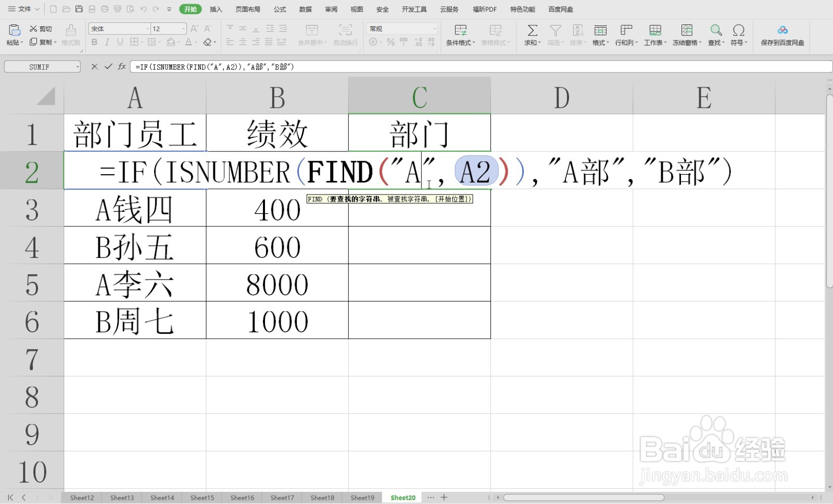833x504 pixels.
Task: Jump to first sheet navigation arrow
Action: coord(10,498)
